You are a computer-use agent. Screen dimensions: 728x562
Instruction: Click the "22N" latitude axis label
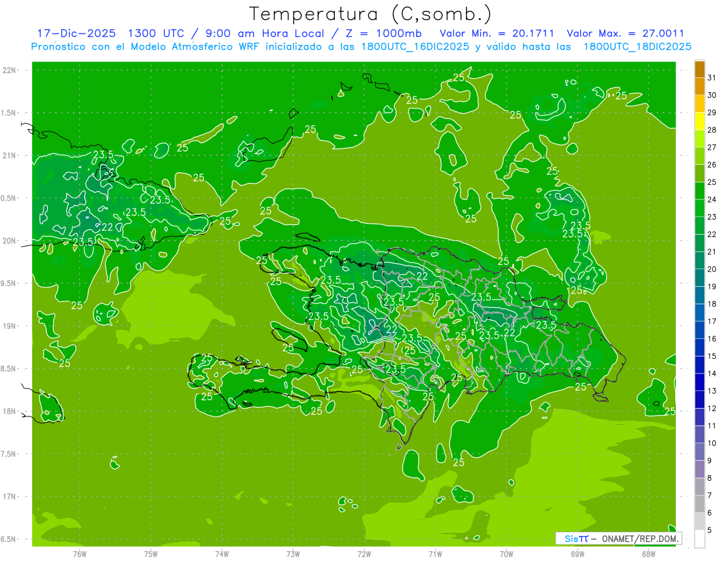9,70
